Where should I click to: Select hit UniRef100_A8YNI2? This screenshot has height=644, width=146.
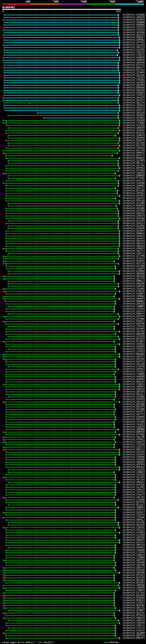coord(133,193)
